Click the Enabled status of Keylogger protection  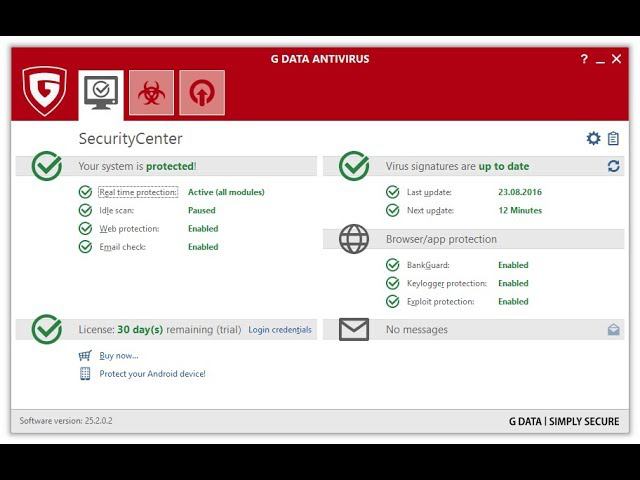coord(513,283)
